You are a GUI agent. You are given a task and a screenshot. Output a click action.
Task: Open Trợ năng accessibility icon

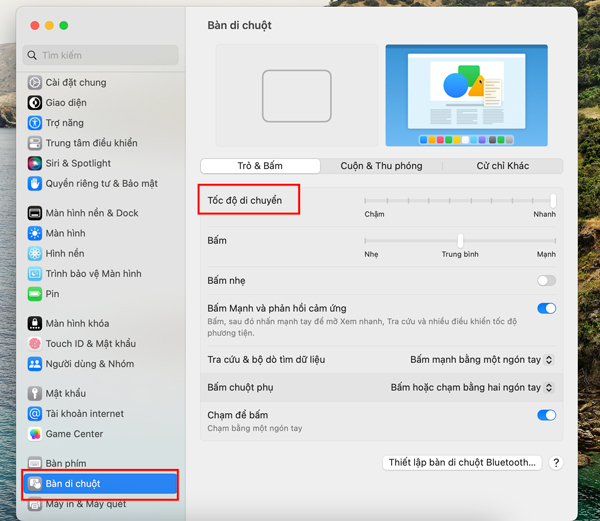point(34,123)
